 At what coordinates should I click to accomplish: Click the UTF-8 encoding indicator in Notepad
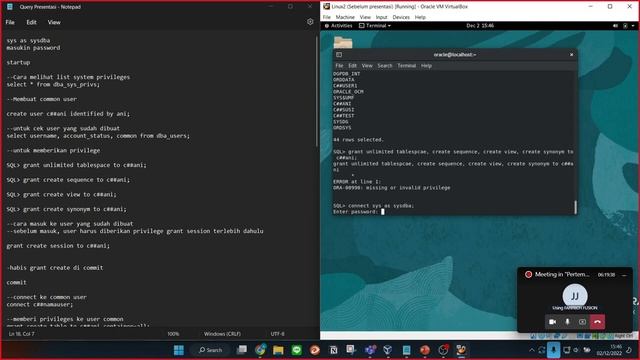coord(278,334)
